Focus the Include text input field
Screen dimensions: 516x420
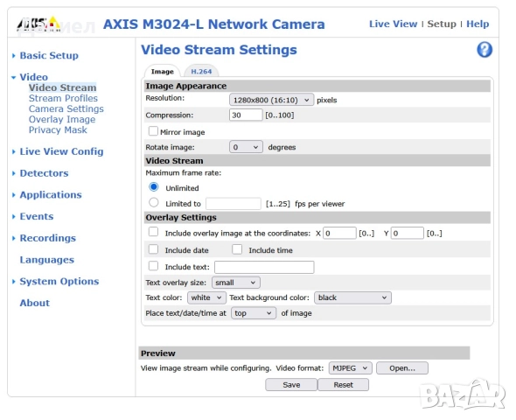pyautogui.click(x=264, y=267)
